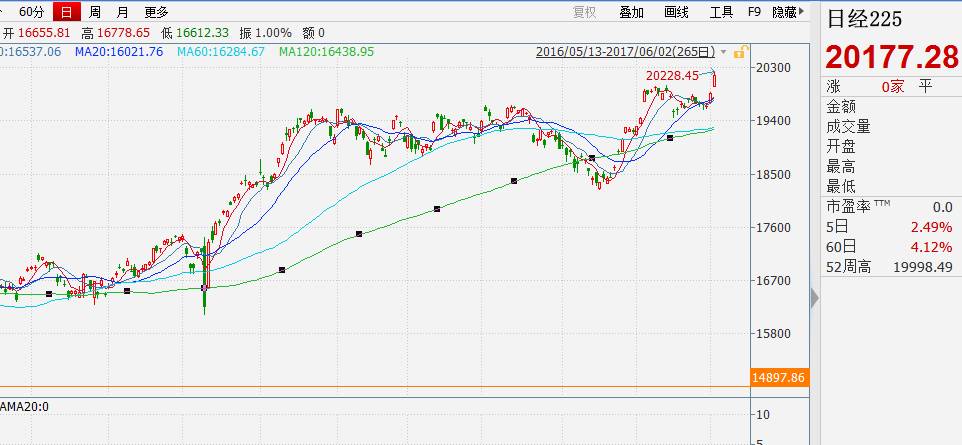Open the 更多 period menu
The width and height of the screenshot is (962, 445).
tap(156, 12)
